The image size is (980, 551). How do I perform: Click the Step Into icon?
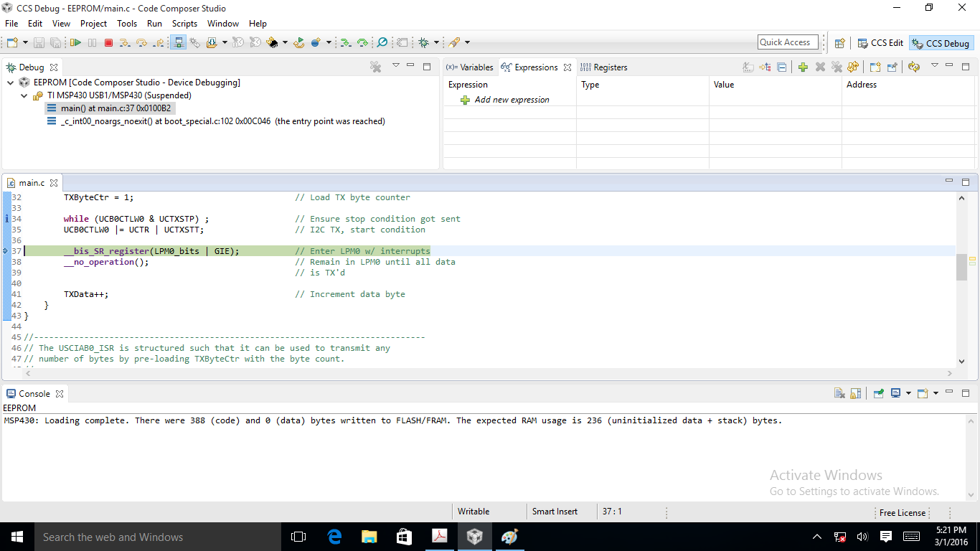point(126,43)
